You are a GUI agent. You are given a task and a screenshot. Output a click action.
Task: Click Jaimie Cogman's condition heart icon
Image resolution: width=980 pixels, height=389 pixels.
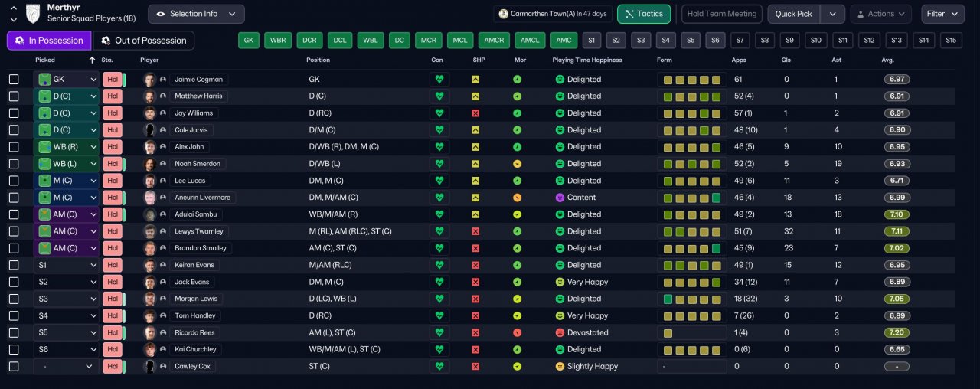439,80
